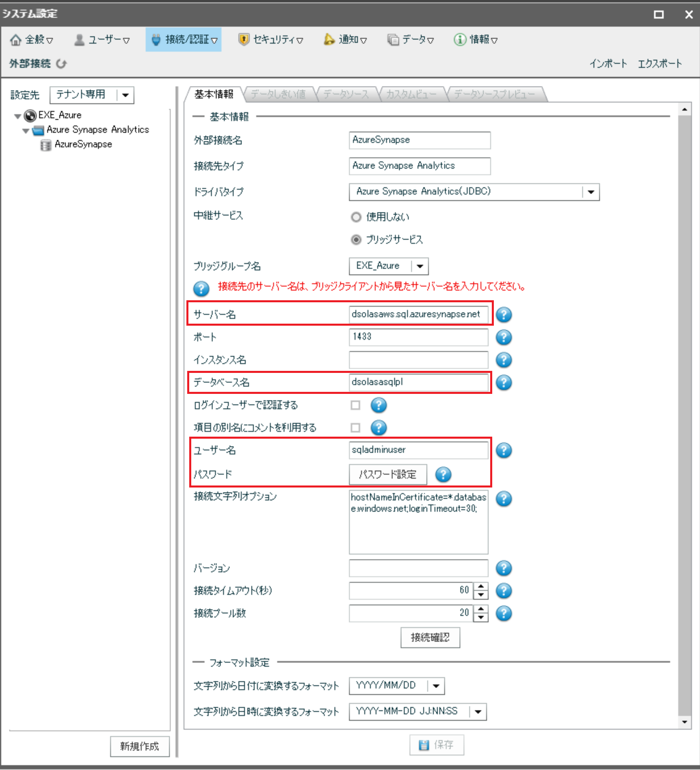700x770 pixels.
Task: Open the セキュリティ menu
Action: pyautogui.click(x=271, y=40)
